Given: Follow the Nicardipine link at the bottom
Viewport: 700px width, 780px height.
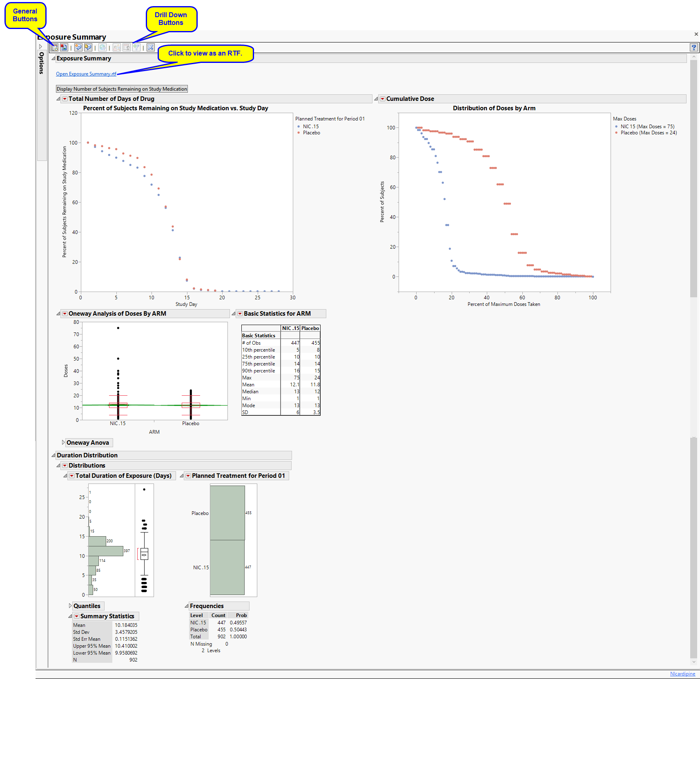Looking at the screenshot, I should click(682, 674).
